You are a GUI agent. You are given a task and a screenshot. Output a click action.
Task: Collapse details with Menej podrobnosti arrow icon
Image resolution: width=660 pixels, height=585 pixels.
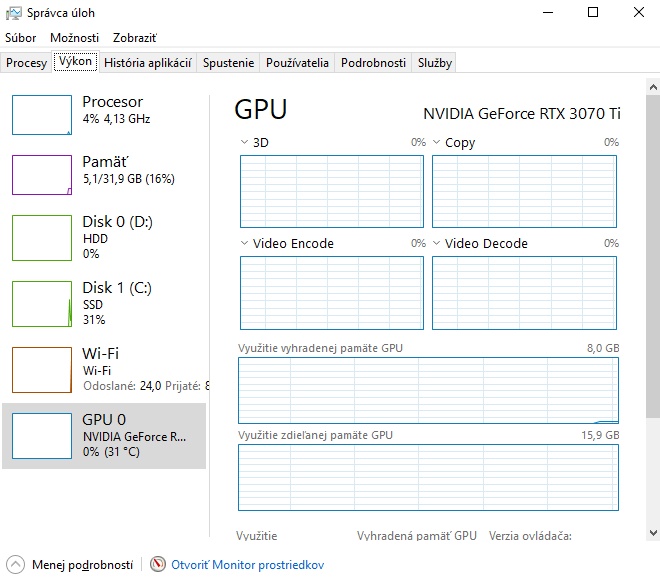pyautogui.click(x=14, y=564)
